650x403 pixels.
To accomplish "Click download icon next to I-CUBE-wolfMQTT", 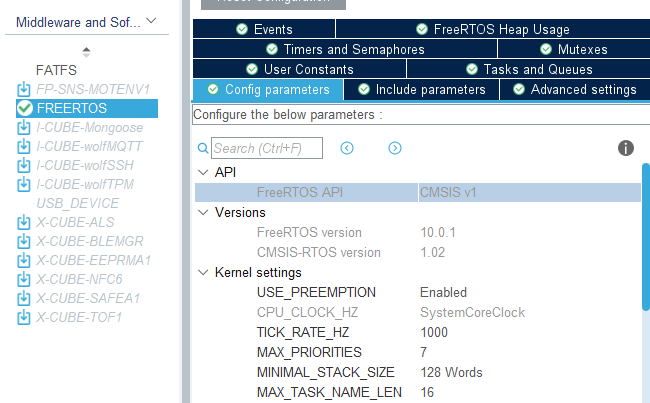I will pos(24,146).
